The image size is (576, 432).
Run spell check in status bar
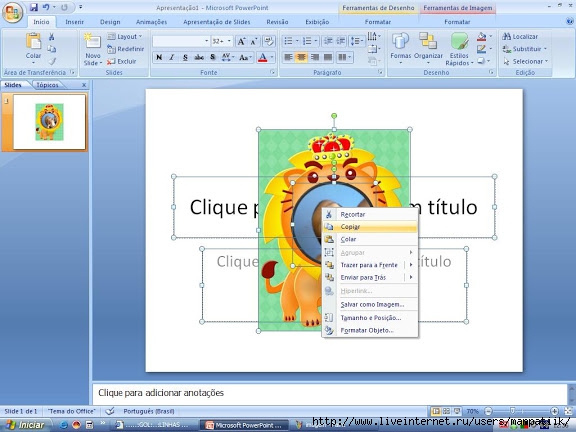[x=109, y=411]
